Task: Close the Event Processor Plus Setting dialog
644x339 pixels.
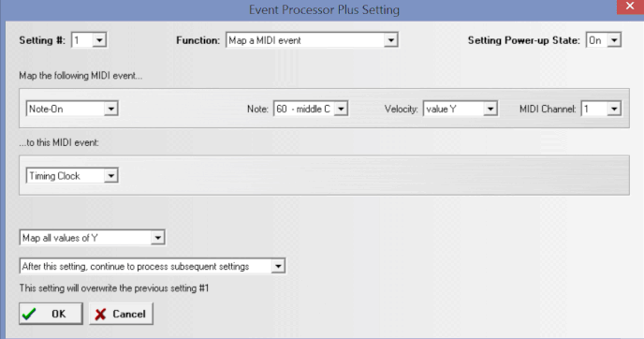Action: point(630,7)
